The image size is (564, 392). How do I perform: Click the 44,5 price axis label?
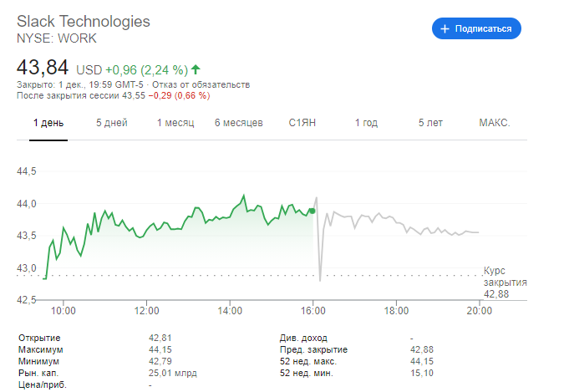[x=27, y=171]
